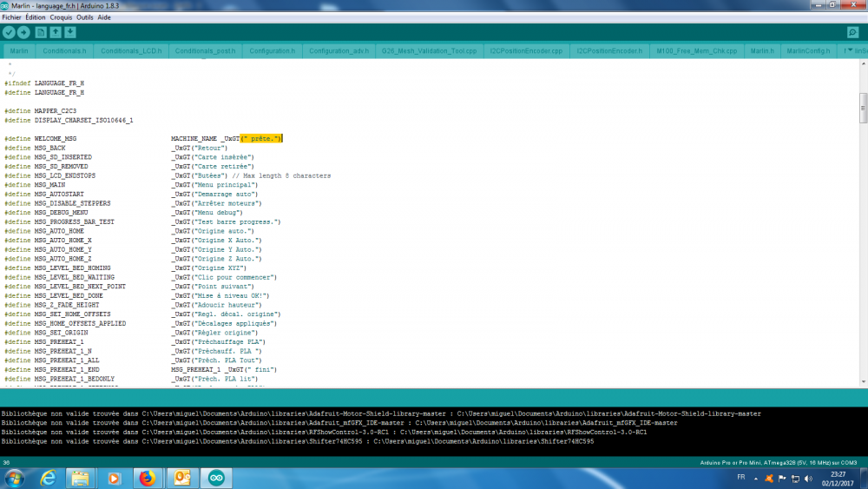Click the editor scrollbar down arrow
The height and width of the screenshot is (489, 868).
point(863,381)
